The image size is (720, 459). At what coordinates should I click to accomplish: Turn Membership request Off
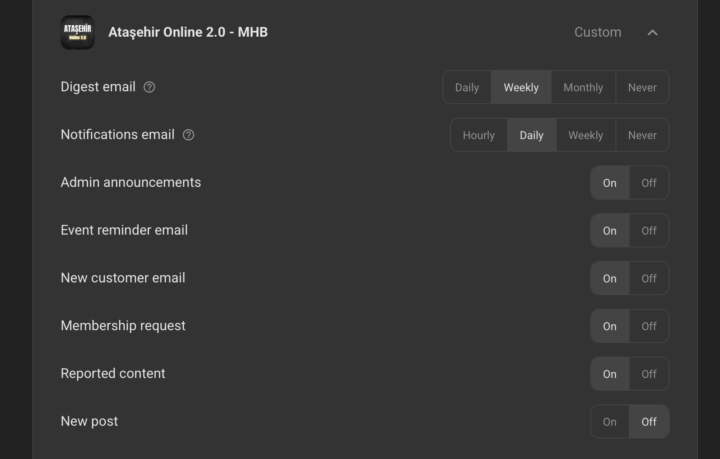[x=649, y=326]
